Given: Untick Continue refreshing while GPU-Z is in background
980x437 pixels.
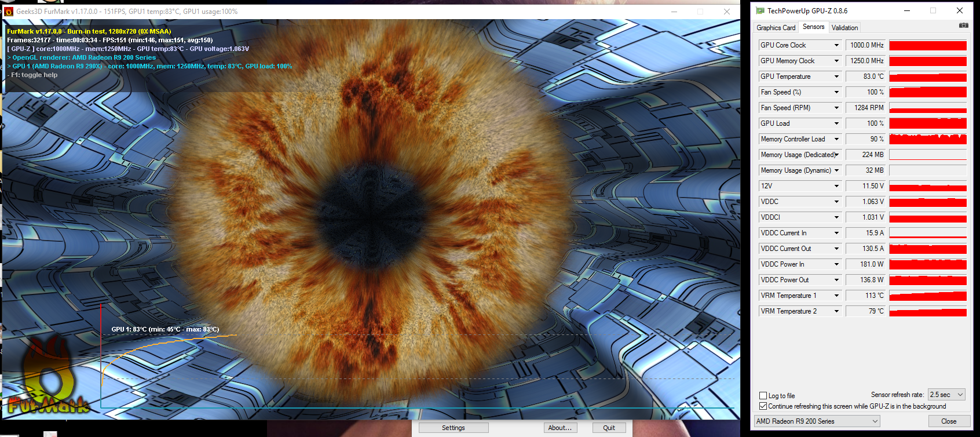Looking at the screenshot, I should click(763, 406).
